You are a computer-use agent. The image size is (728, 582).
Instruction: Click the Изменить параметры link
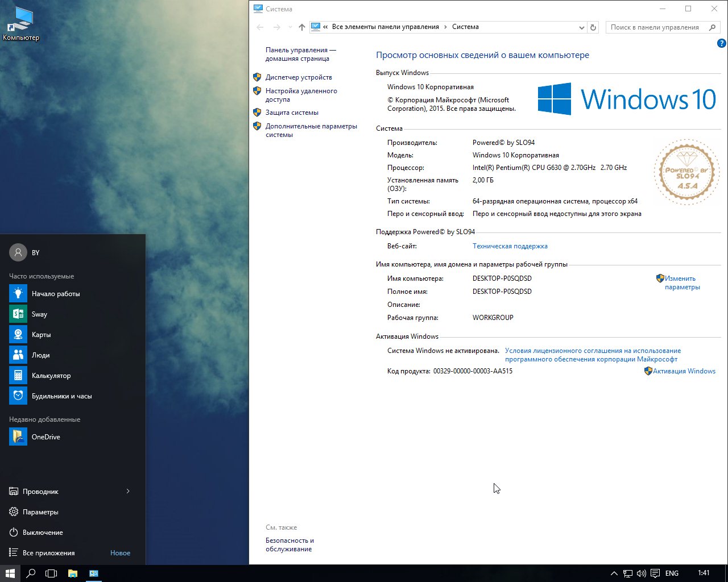click(682, 282)
